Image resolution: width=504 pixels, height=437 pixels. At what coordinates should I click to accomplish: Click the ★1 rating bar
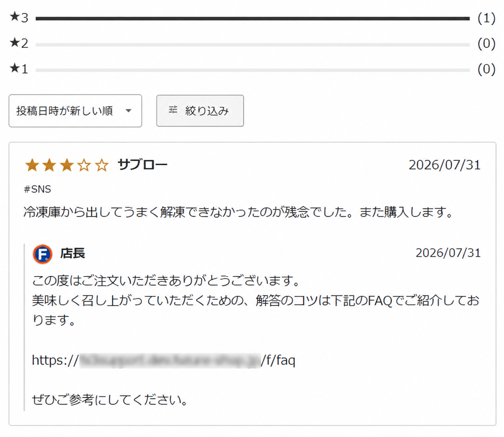click(x=253, y=70)
